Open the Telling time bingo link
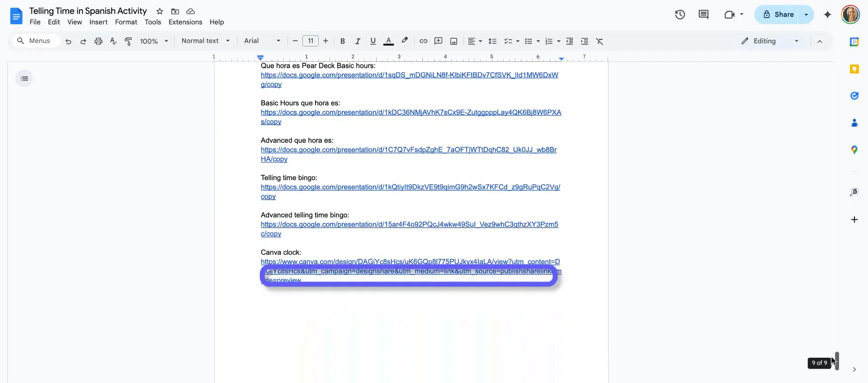868x383 pixels. [x=410, y=187]
